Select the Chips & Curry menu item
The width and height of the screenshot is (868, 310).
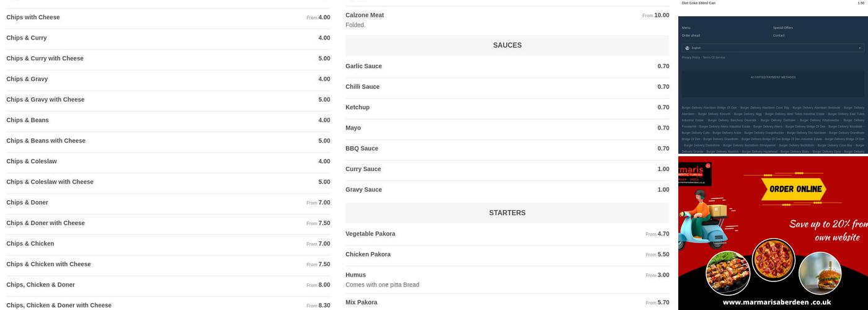point(27,38)
